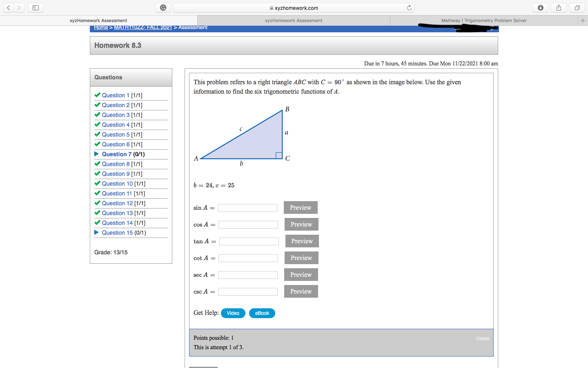
Task: Click inside the tan A answer field
Action: tap(249, 241)
